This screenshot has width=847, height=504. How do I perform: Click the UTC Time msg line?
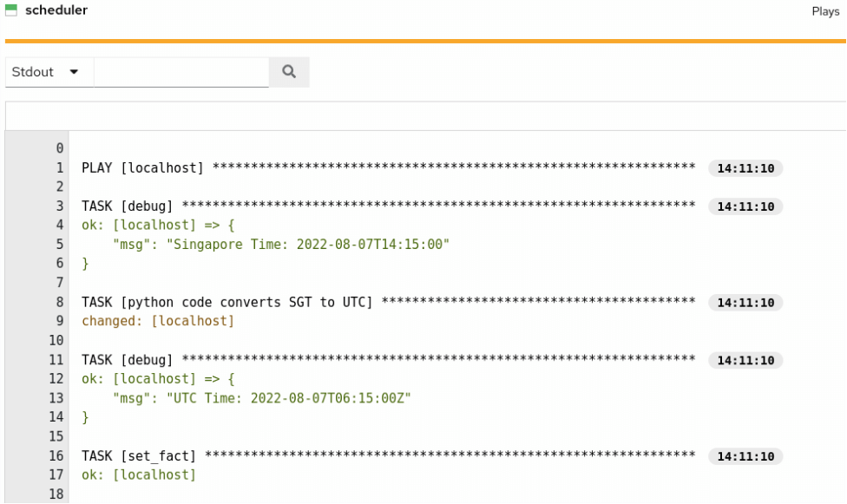pos(261,398)
